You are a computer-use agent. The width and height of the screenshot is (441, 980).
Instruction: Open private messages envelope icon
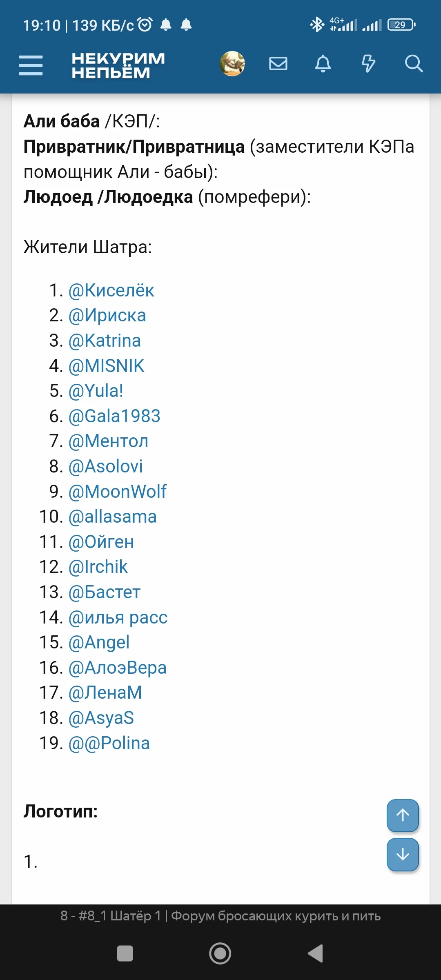278,64
